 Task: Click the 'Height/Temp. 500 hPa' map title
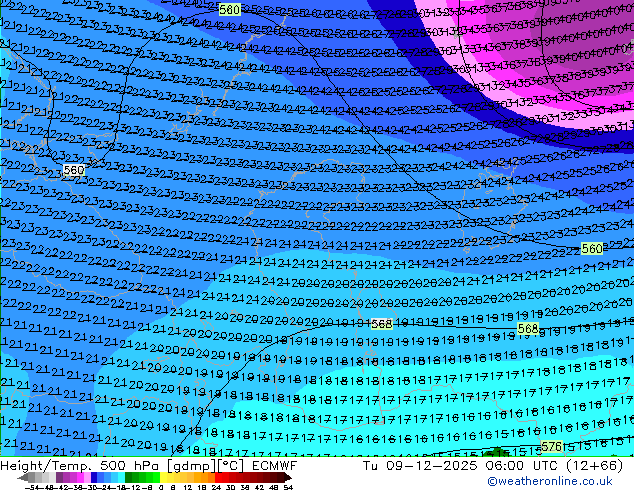[81, 466]
